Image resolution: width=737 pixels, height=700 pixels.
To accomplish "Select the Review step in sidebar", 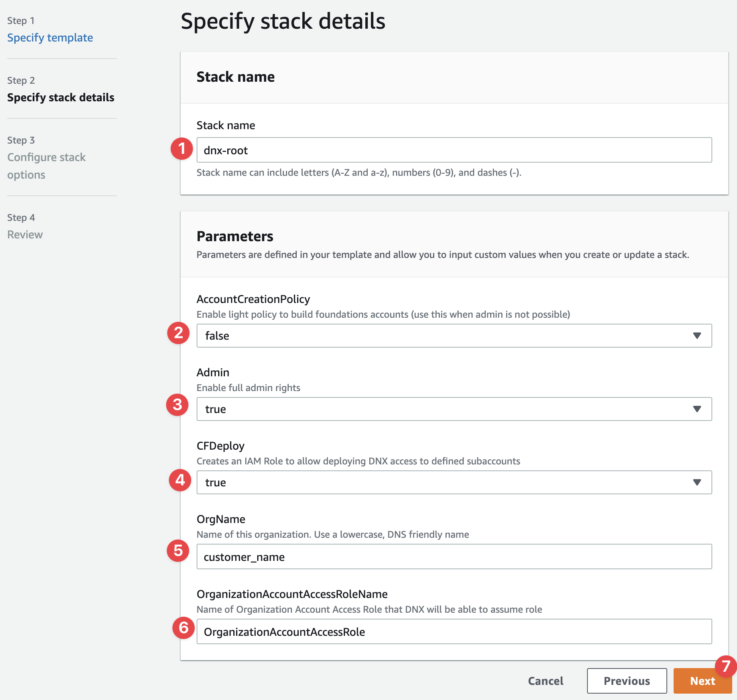I will [x=25, y=234].
